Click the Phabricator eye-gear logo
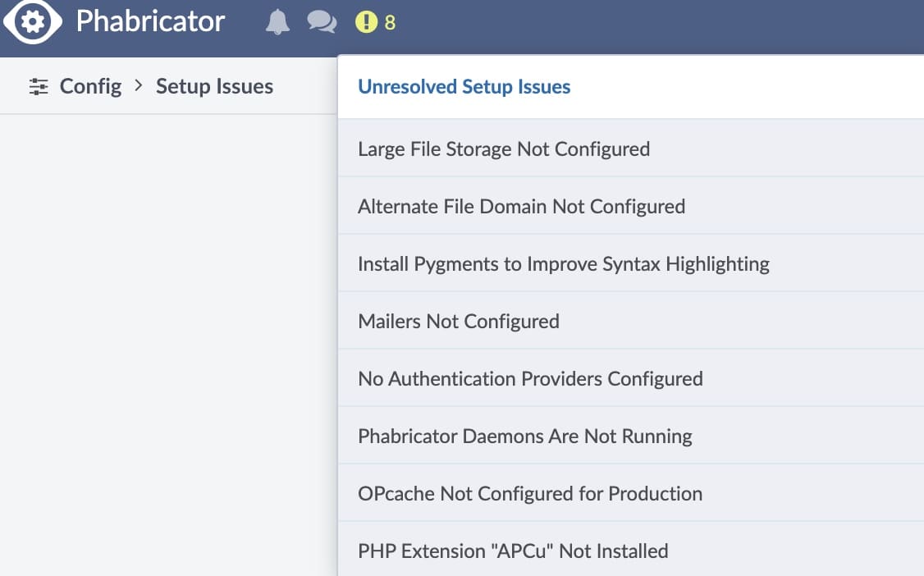The height and width of the screenshot is (576, 924). pyautogui.click(x=33, y=22)
